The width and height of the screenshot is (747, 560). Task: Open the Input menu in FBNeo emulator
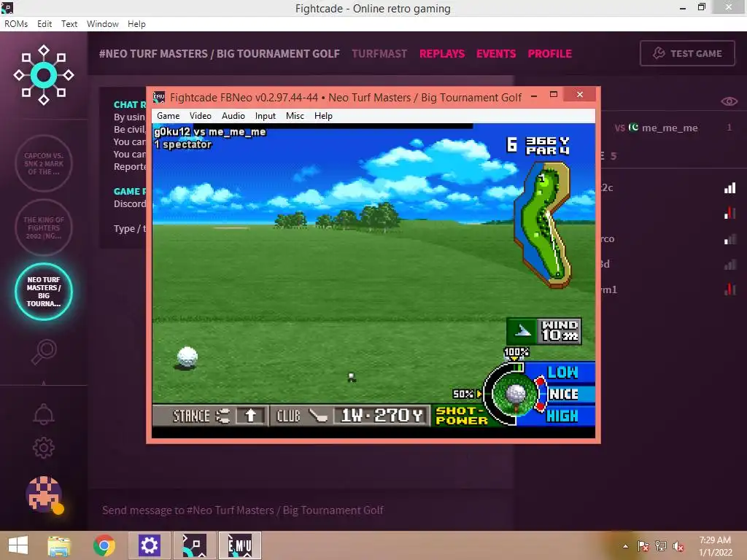coord(265,116)
